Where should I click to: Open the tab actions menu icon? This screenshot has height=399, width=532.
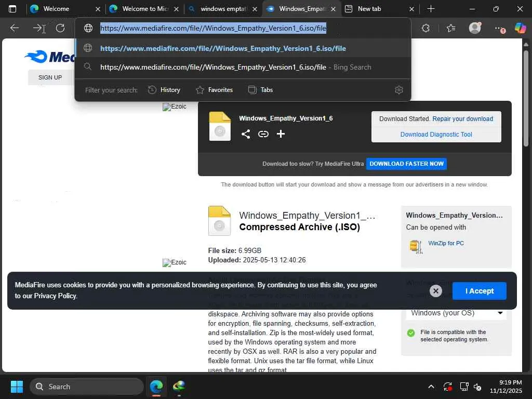pos(12,9)
